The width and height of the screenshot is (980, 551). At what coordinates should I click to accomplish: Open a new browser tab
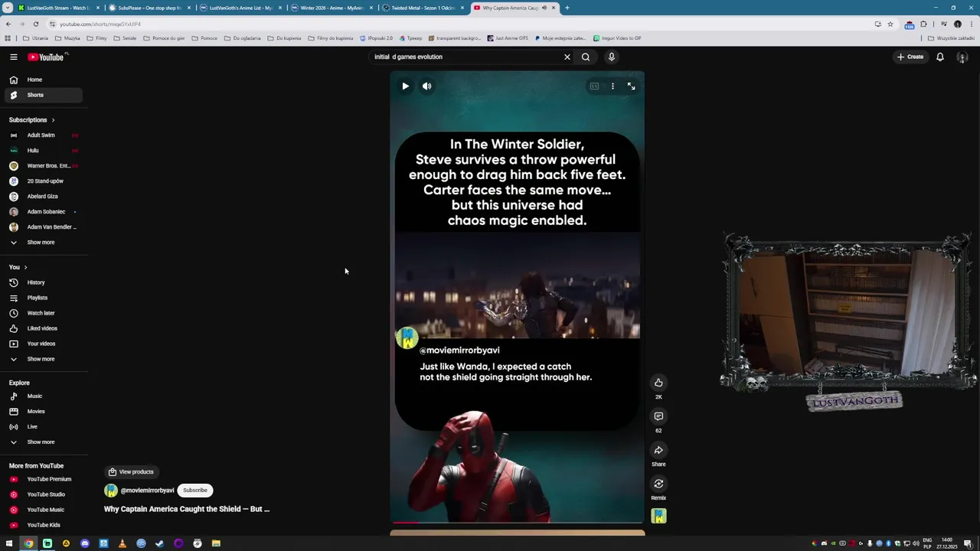(567, 8)
